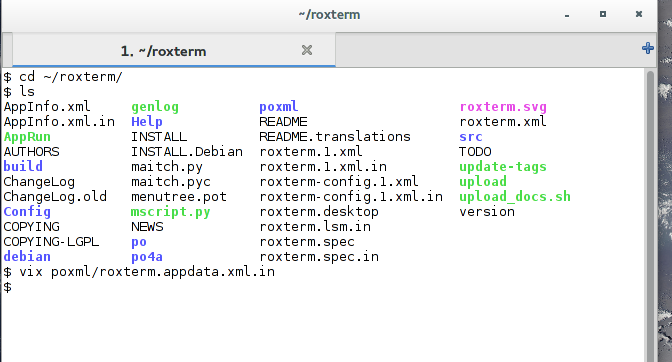Click the empty prompt on last line
Screen dimensions: 672x362
tap(8, 287)
